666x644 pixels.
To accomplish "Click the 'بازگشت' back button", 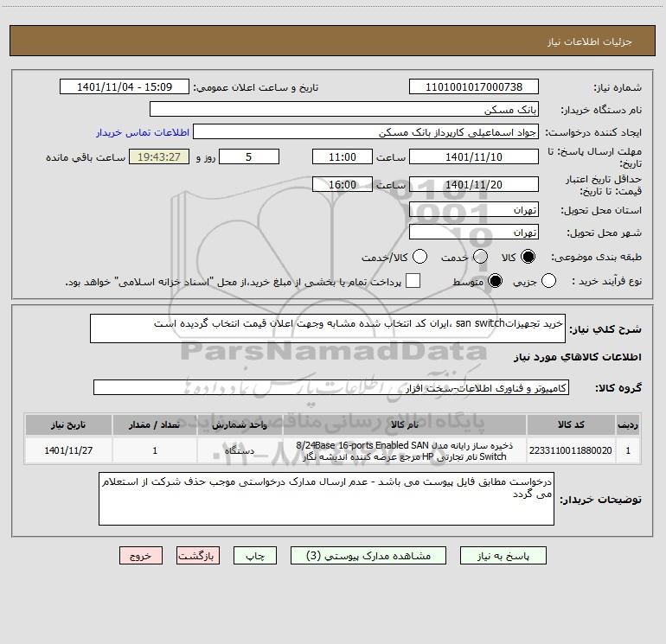I will click(x=198, y=556).
